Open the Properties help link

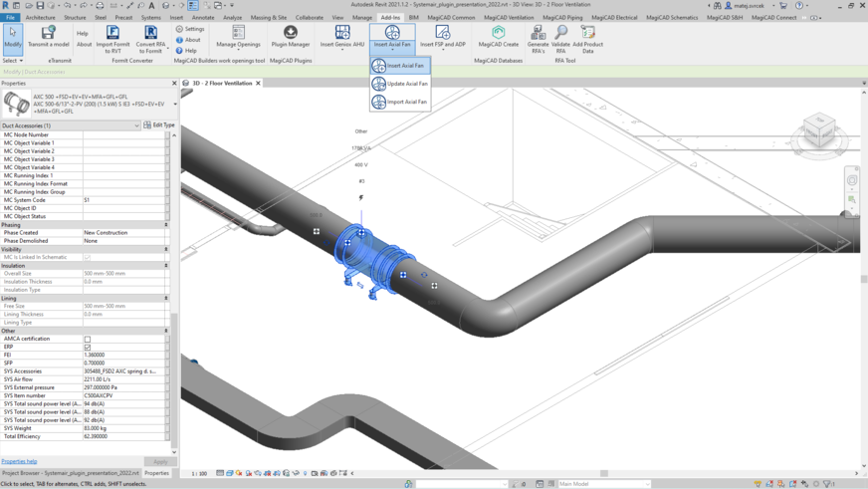pyautogui.click(x=19, y=461)
